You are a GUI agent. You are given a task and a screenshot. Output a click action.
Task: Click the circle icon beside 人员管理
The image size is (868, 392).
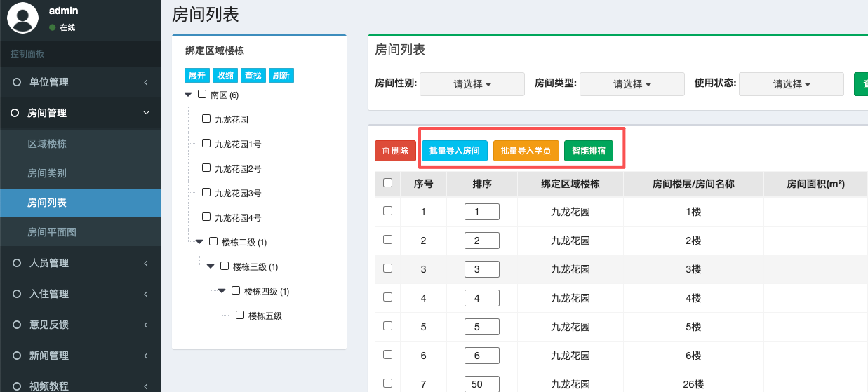tap(17, 263)
